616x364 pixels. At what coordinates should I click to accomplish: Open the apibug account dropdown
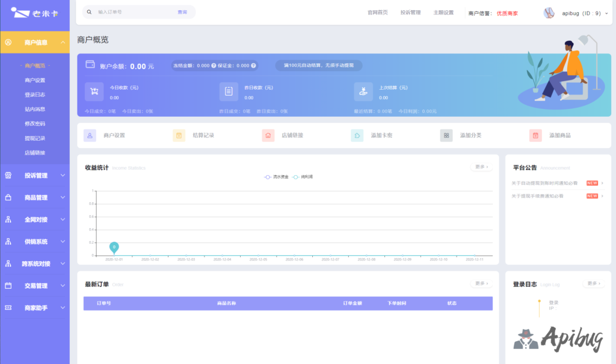pos(581,13)
